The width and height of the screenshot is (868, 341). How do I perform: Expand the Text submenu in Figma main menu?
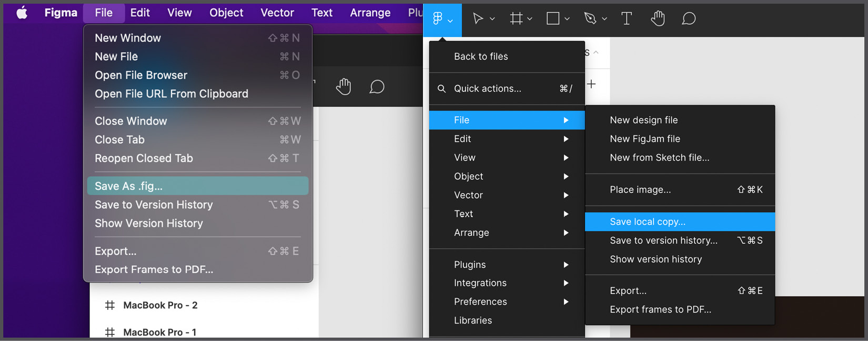(507, 214)
